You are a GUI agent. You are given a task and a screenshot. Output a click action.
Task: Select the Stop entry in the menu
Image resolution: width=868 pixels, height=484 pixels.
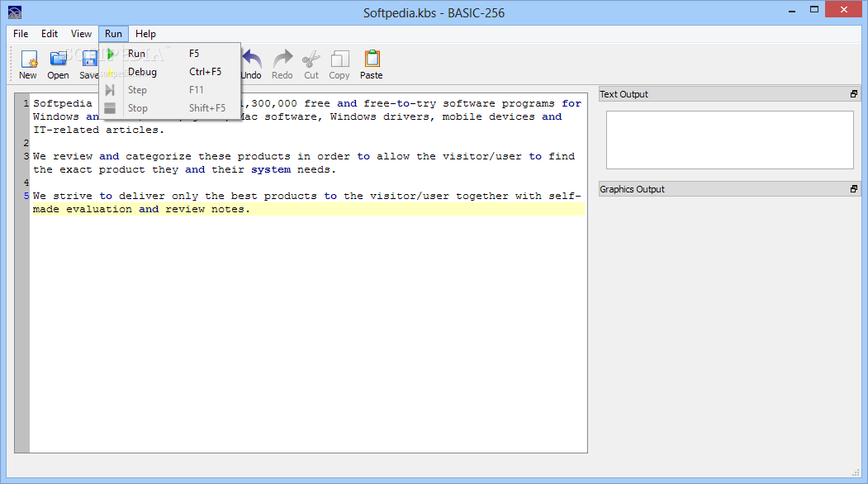(169, 108)
